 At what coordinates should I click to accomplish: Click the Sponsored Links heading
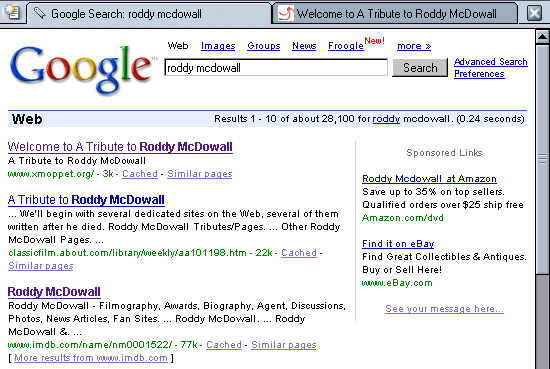[444, 153]
